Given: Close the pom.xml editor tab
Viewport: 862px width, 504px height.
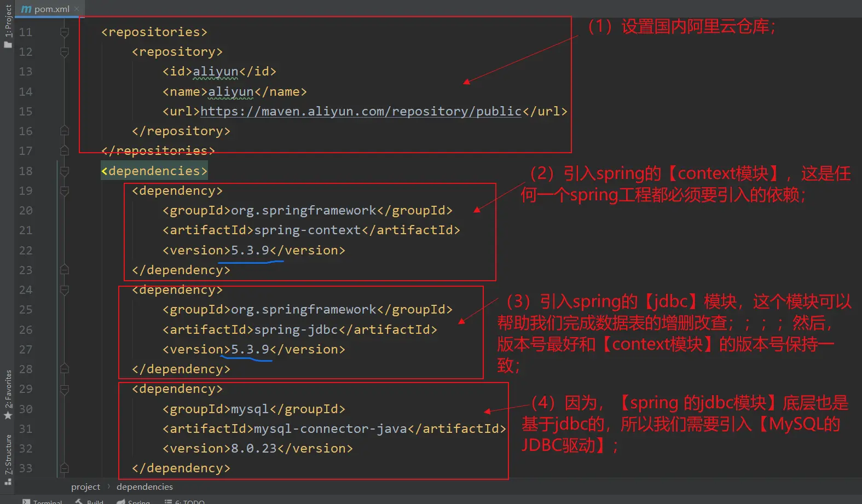Looking at the screenshot, I should click(x=77, y=9).
